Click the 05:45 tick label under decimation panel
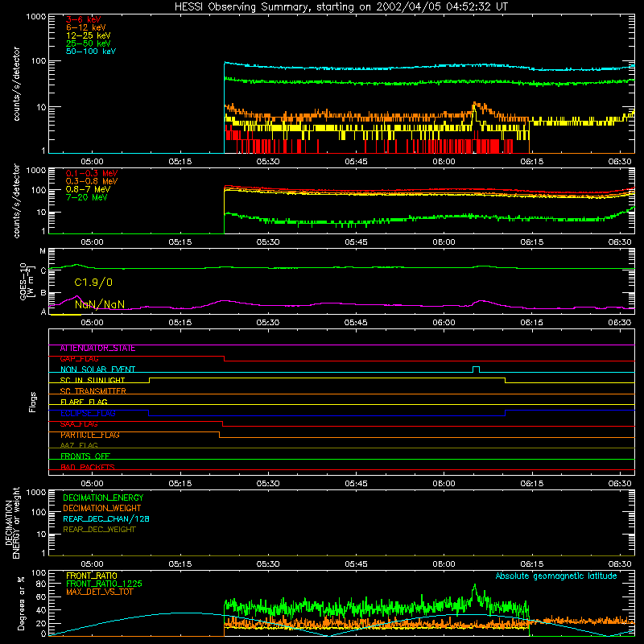 [356, 564]
